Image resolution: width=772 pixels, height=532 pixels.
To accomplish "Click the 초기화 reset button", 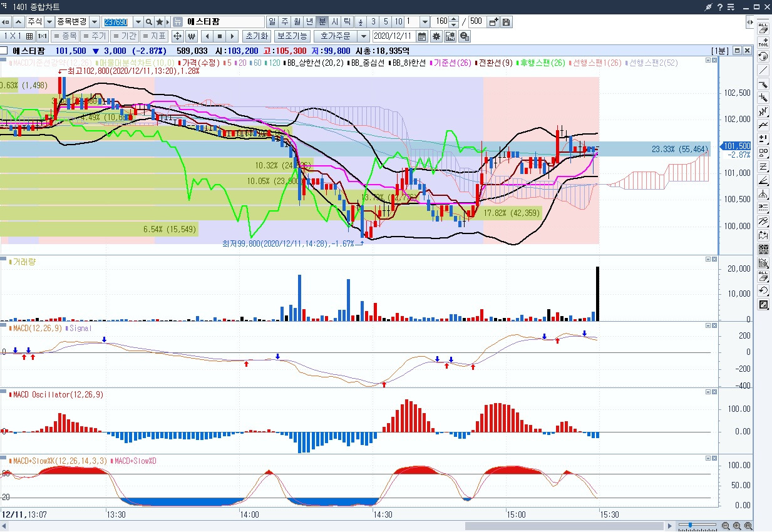I will (x=257, y=36).
